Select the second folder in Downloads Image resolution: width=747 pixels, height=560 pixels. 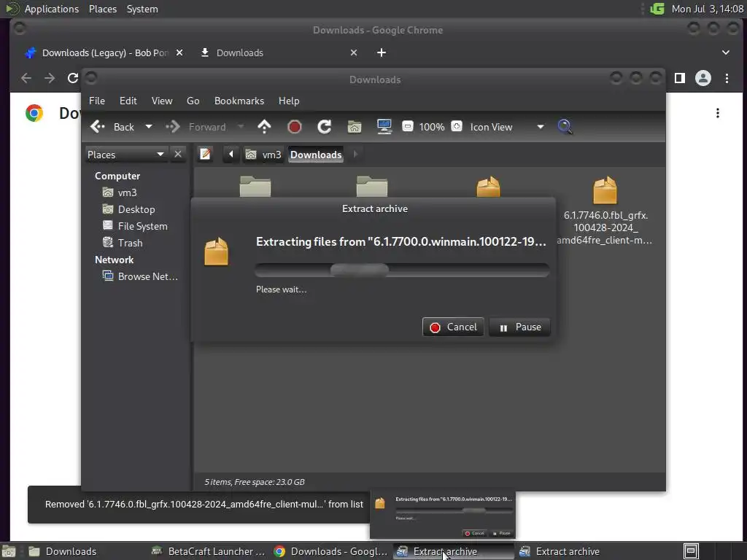click(x=372, y=186)
